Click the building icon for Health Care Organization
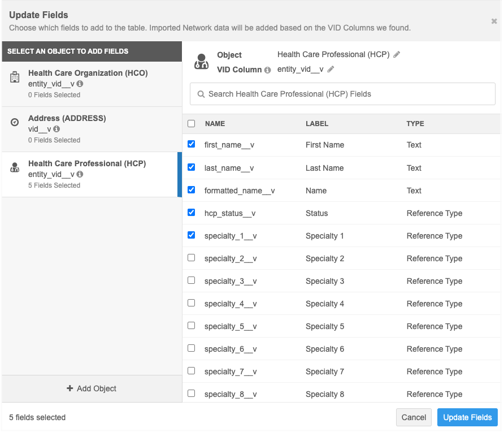 [15, 77]
